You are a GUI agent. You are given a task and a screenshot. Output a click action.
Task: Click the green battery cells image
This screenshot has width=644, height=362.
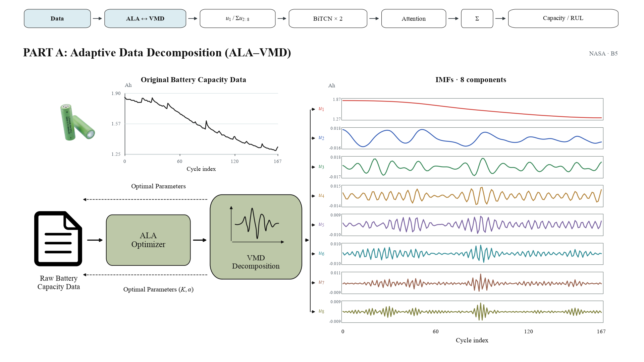(x=77, y=122)
